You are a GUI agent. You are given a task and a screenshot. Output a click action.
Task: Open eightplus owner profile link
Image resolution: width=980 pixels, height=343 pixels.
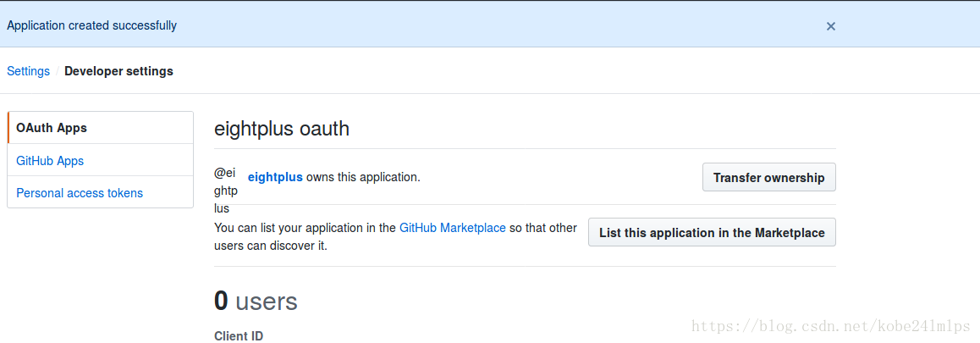[275, 177]
